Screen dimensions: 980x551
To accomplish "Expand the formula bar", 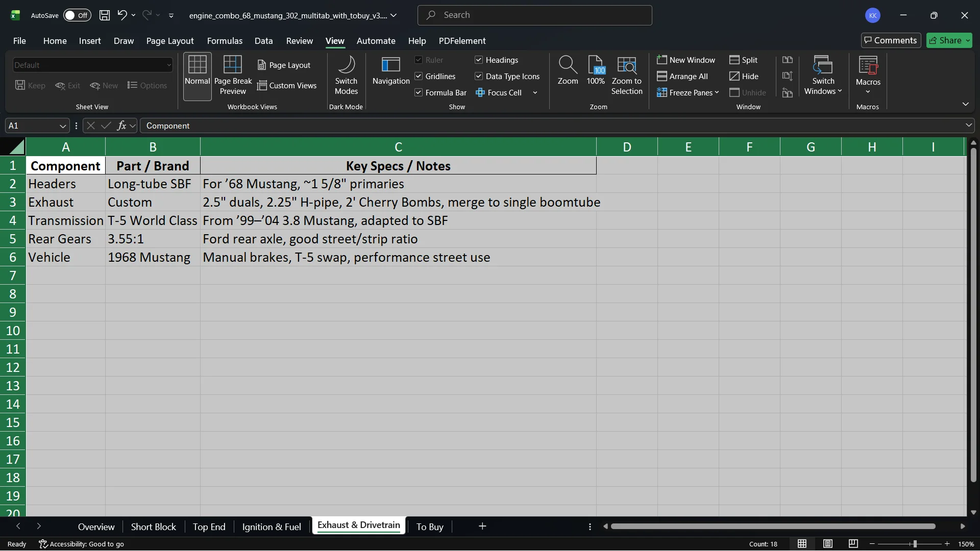I will pyautogui.click(x=968, y=126).
